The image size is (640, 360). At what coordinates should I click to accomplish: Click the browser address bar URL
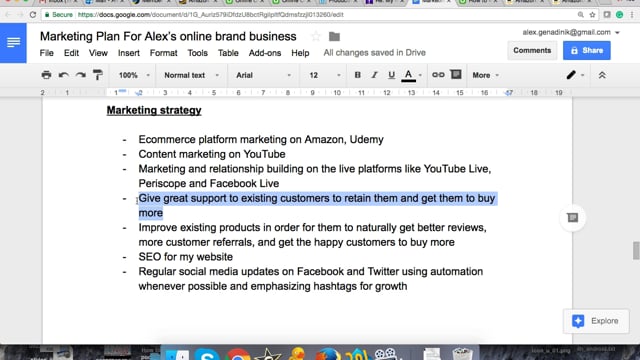pos(210,15)
